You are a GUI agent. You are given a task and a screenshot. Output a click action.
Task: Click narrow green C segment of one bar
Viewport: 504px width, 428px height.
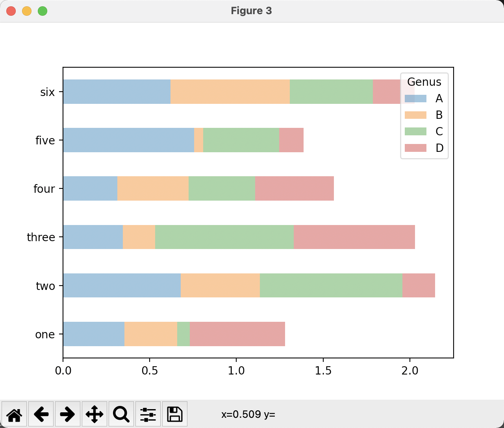point(183,334)
